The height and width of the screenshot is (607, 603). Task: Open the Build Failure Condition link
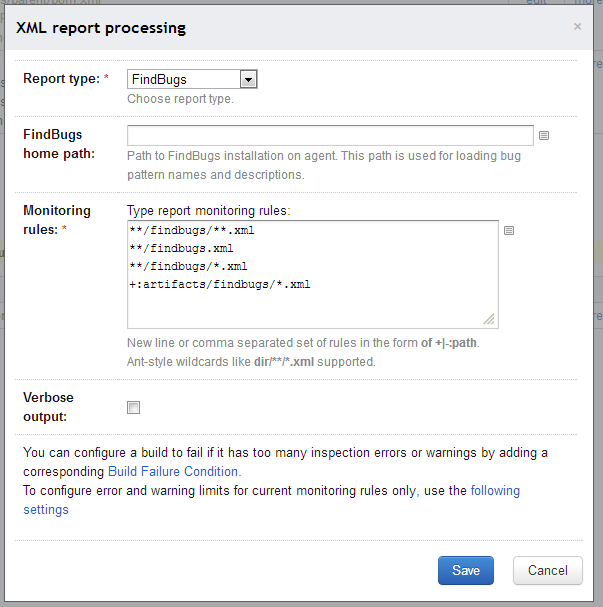pyautogui.click(x=173, y=472)
